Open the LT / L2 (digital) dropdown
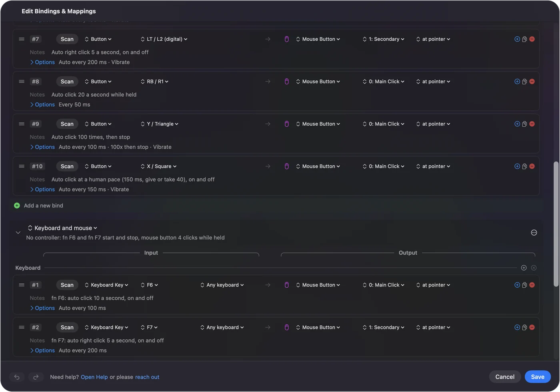This screenshot has width=560, height=392. (164, 39)
